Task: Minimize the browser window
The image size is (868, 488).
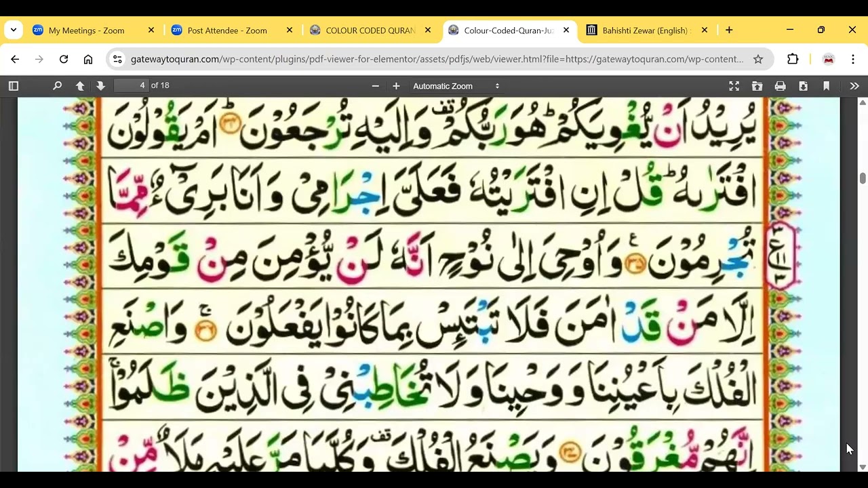Action: [x=790, y=30]
